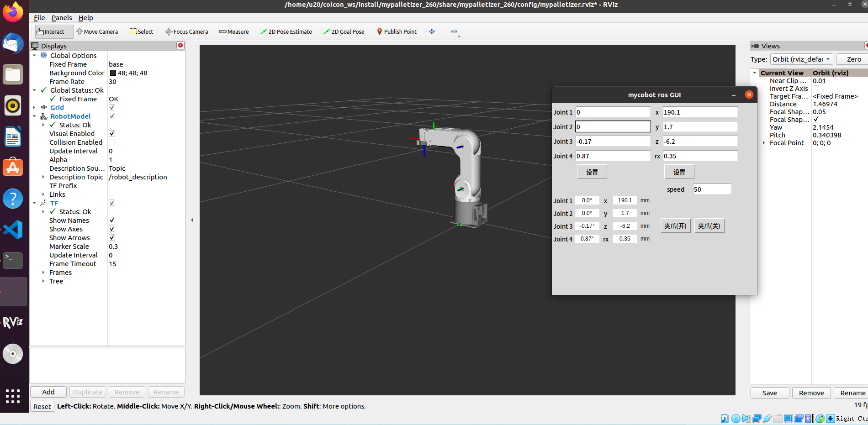Image resolution: width=868 pixels, height=425 pixels.
Task: Select the Publish Point tool
Action: point(397,31)
